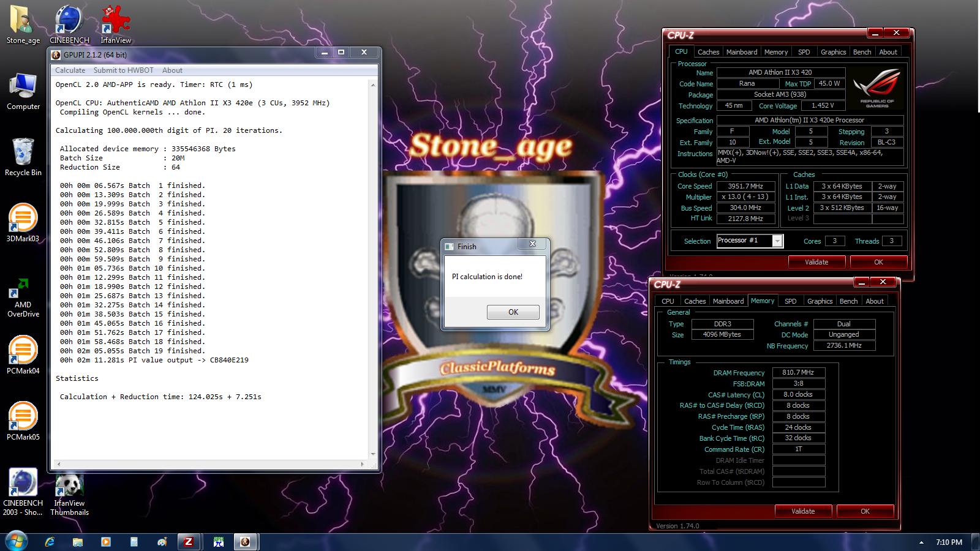The height and width of the screenshot is (551, 980).
Task: Click the 'PI value output -> CB840E219' line
Action: click(x=154, y=360)
